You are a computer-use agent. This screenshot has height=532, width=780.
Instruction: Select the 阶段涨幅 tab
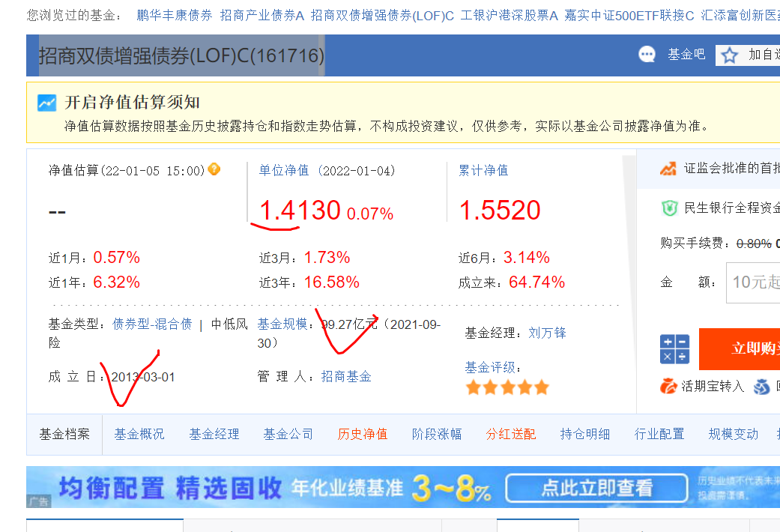coord(437,435)
